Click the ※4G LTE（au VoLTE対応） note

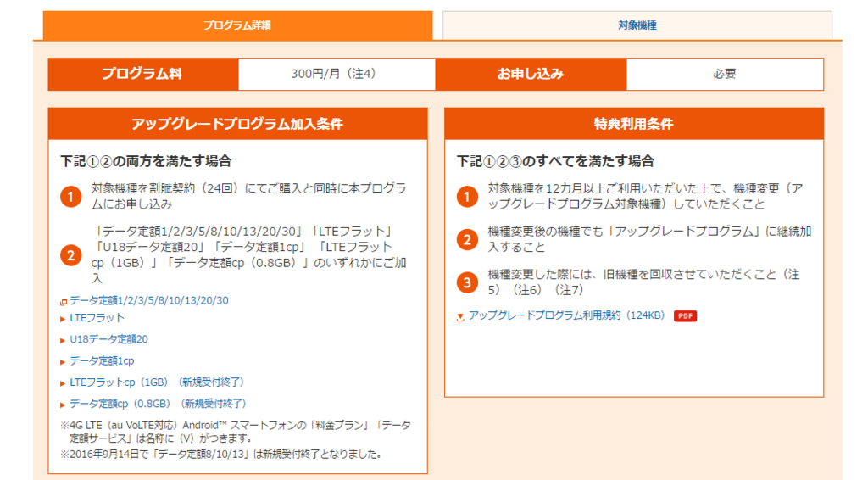pyautogui.click(x=236, y=432)
